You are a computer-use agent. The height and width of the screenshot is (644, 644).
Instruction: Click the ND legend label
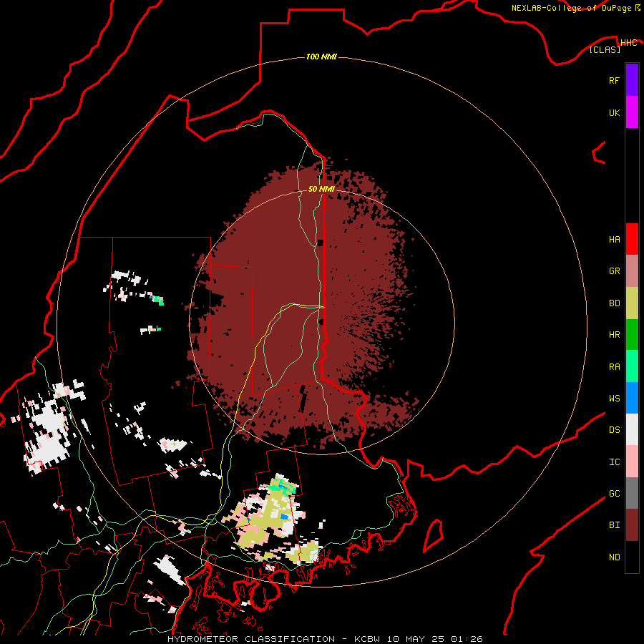pyautogui.click(x=614, y=557)
